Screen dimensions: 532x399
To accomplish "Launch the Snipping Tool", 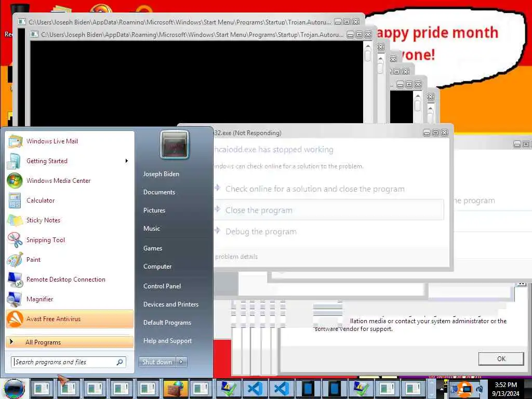I will click(70, 240).
